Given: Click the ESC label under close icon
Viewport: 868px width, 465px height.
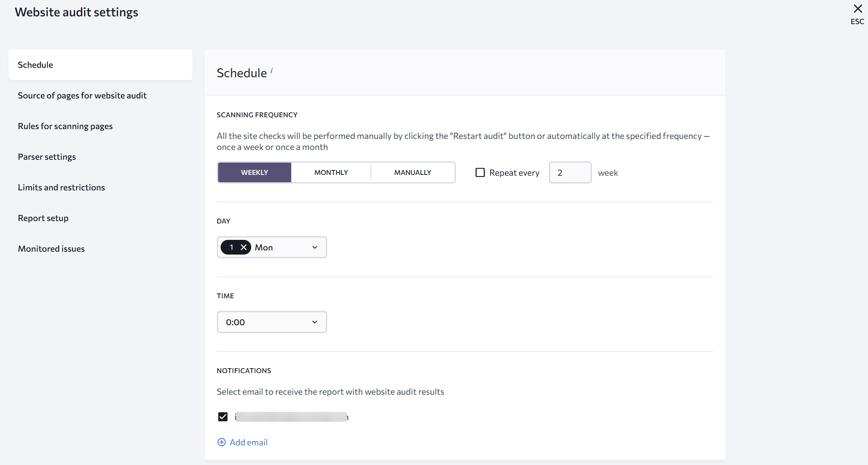Looking at the screenshot, I should click(x=857, y=22).
